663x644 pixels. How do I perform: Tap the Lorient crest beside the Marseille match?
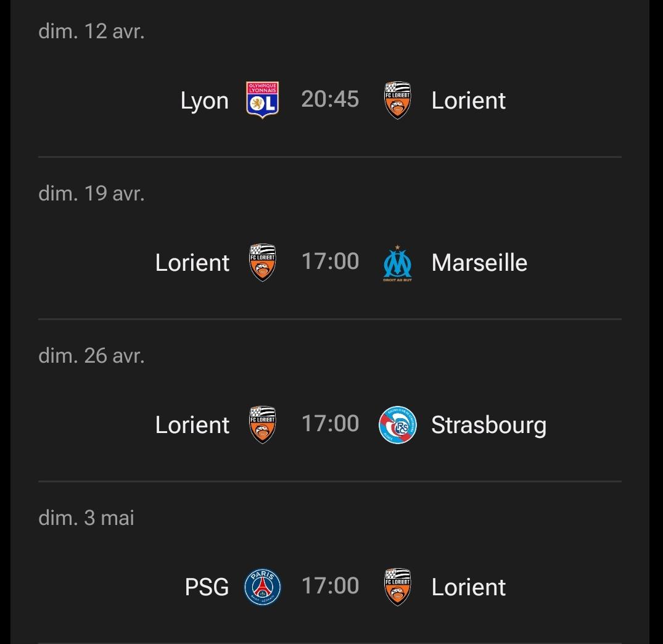[x=262, y=262]
